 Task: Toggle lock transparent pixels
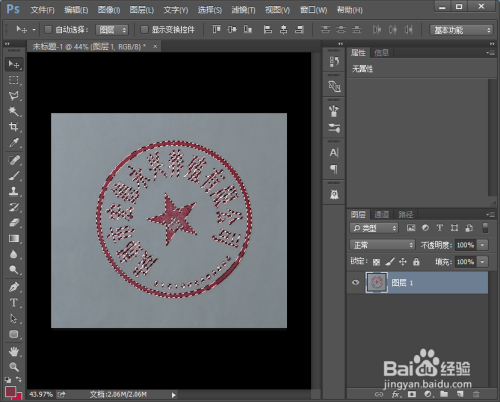click(376, 262)
